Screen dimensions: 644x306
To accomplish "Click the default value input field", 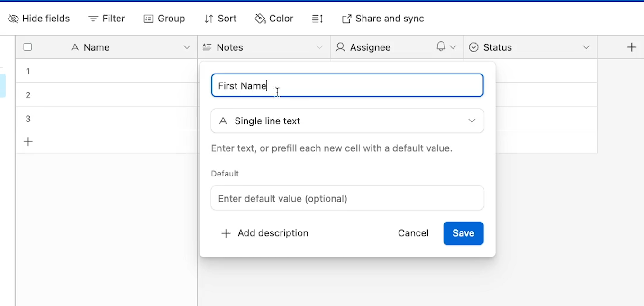I will point(347,198).
